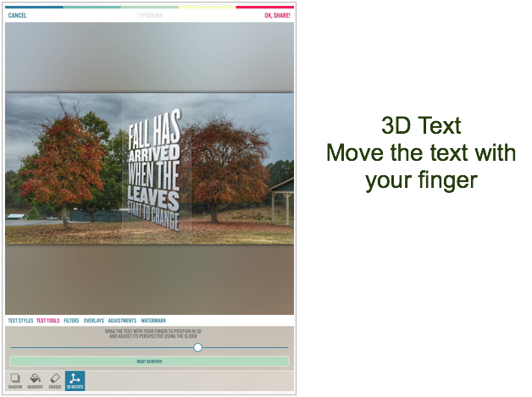532x397 pixels.
Task: Select the Eraser tool icon
Action: pos(55,380)
